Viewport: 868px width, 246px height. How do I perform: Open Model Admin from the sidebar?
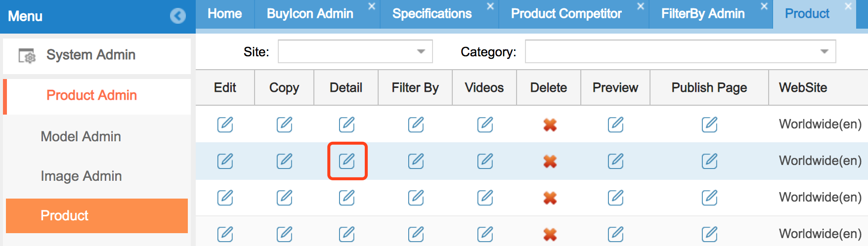81,136
